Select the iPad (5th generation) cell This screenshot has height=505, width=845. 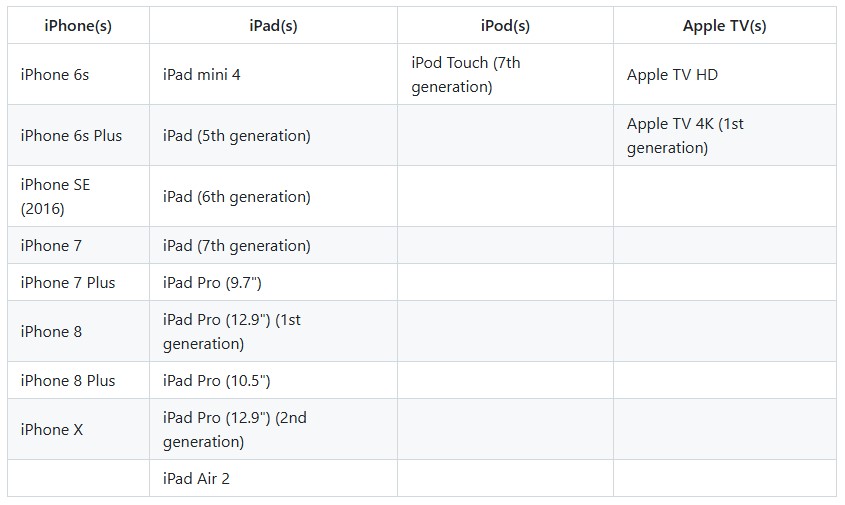tap(237, 136)
